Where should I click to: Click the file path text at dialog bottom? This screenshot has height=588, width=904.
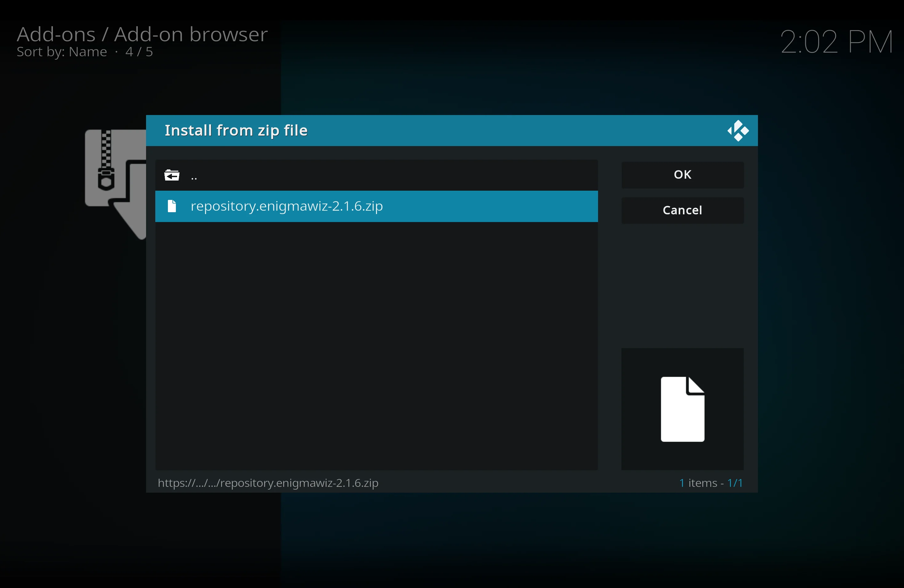(268, 483)
